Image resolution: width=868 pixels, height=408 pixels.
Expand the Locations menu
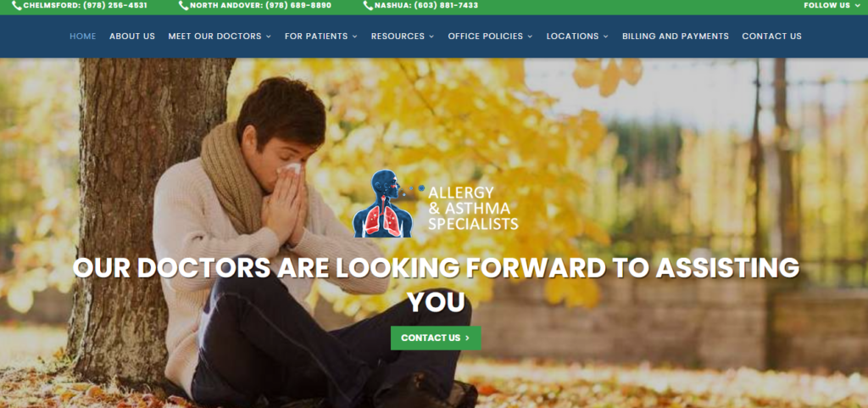577,36
